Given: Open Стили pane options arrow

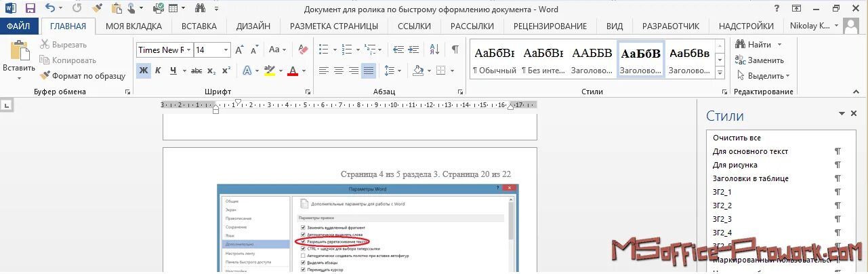Looking at the screenshot, I should 842,114.
